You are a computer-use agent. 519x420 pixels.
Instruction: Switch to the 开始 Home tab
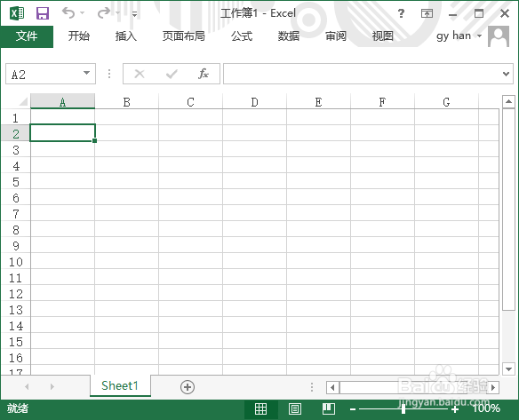click(79, 36)
